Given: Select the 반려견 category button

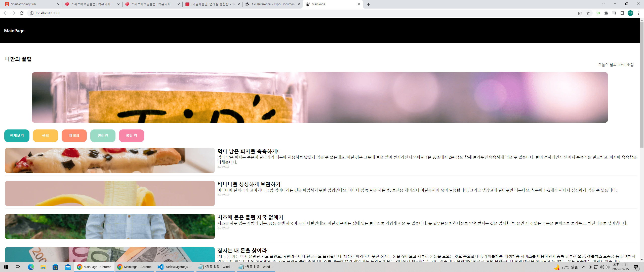Looking at the screenshot, I should tap(103, 136).
